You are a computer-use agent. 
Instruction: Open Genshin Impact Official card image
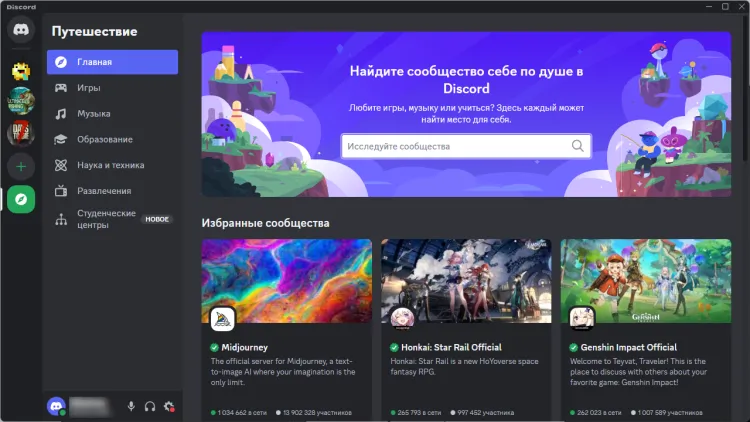coord(646,281)
